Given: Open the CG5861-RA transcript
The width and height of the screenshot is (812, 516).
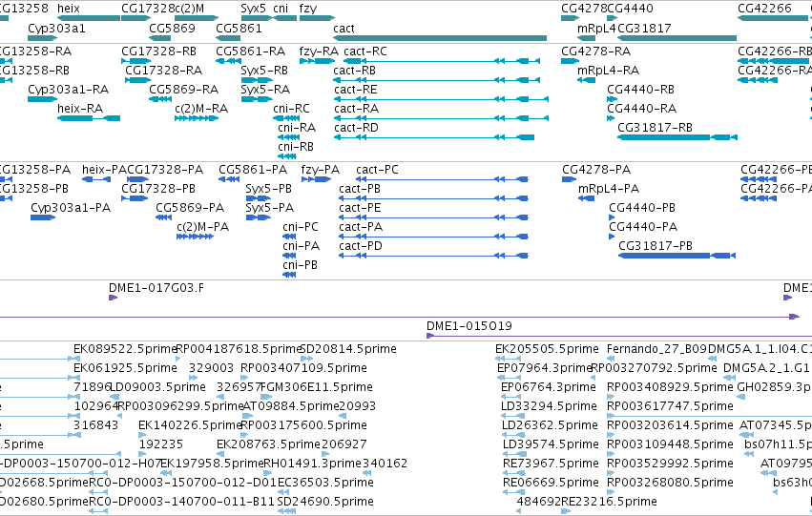Looking at the screenshot, I should tap(228, 61).
